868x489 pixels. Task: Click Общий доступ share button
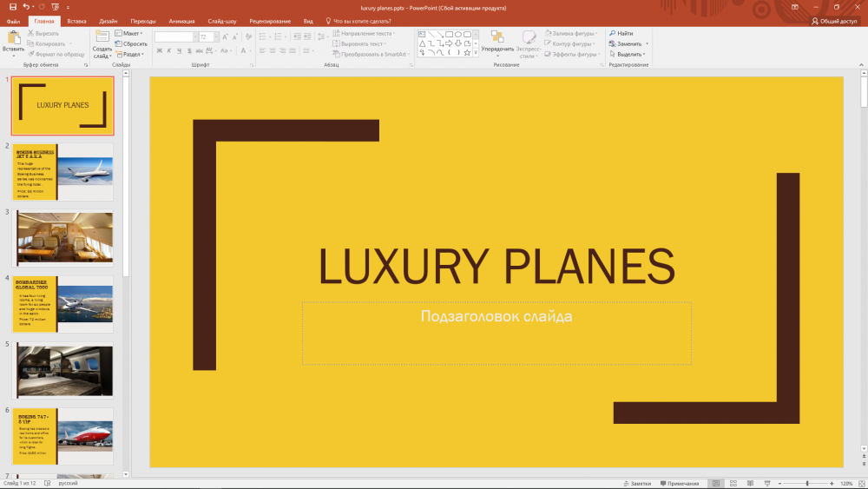(834, 21)
